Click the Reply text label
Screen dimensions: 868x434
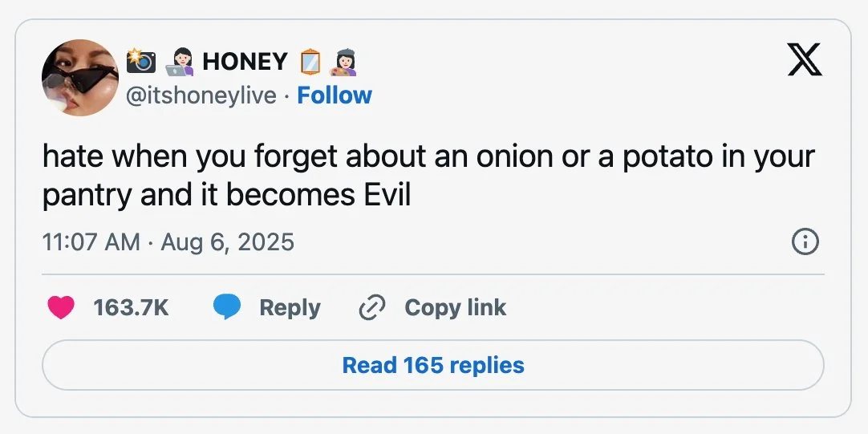290,307
